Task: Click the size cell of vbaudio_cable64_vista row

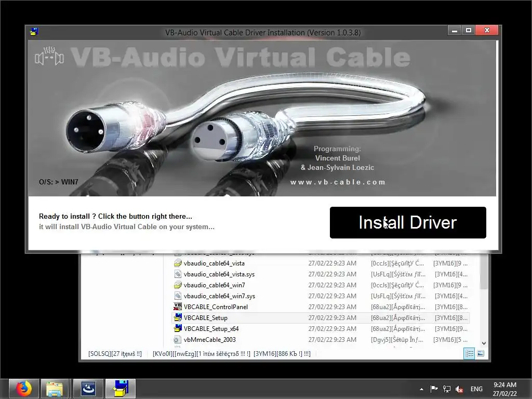Action: [450, 263]
